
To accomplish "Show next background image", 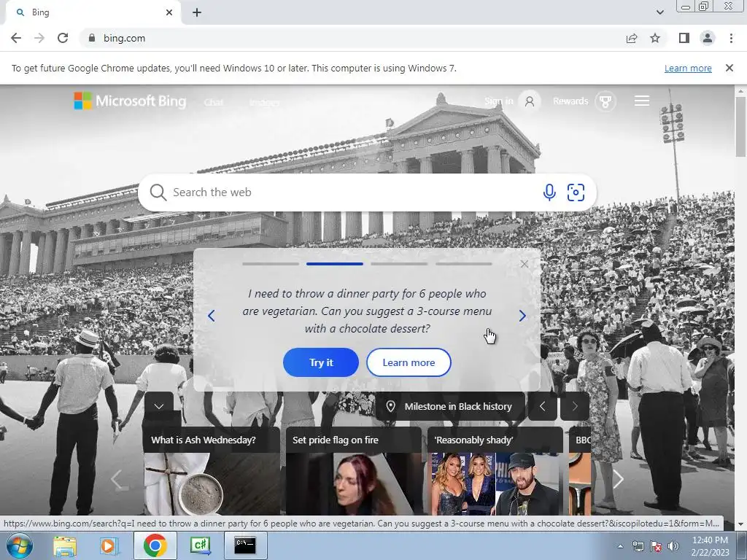I will [575, 406].
